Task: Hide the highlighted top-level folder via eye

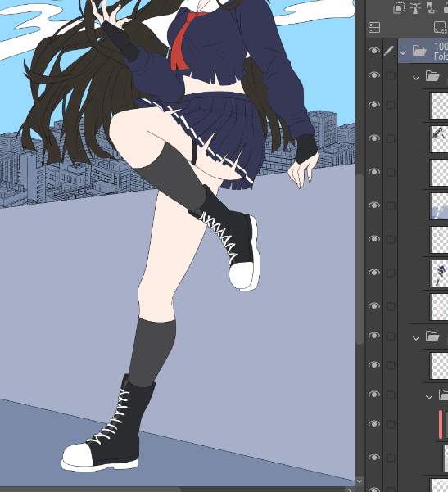Action: tap(374, 51)
